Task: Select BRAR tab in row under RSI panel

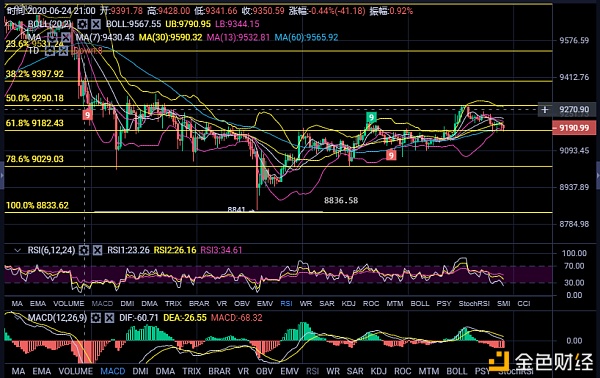Action: pos(199,303)
